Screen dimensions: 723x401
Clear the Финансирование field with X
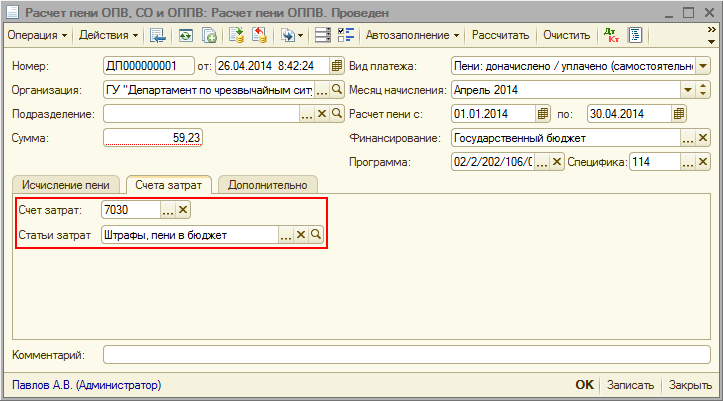[x=703, y=138]
